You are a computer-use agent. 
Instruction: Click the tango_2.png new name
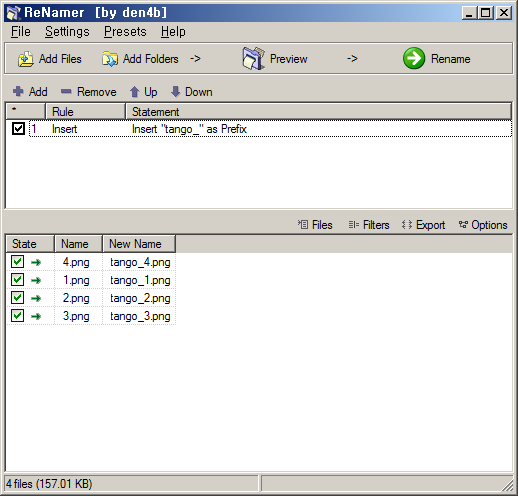(x=140, y=298)
